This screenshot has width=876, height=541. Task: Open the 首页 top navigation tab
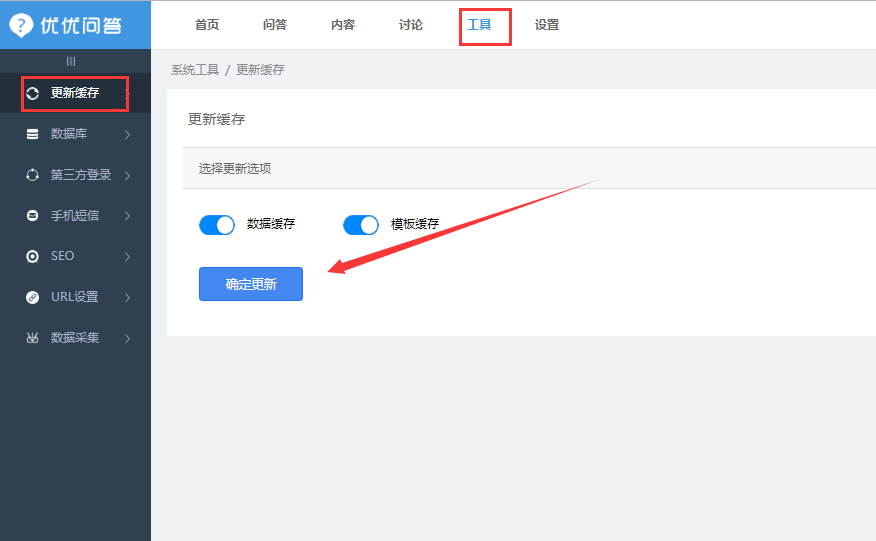(x=207, y=25)
